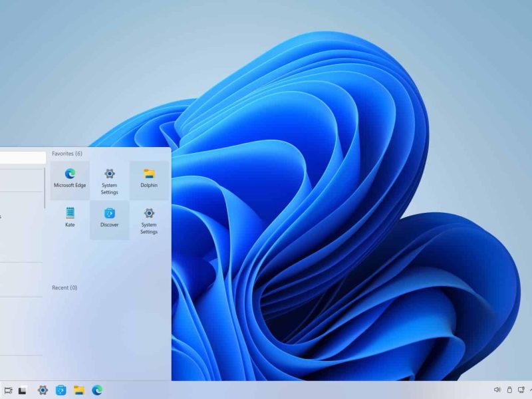Viewport: 532px width, 399px height.
Task: Click the black-and-white square taskbar icon
Action: click(23, 390)
